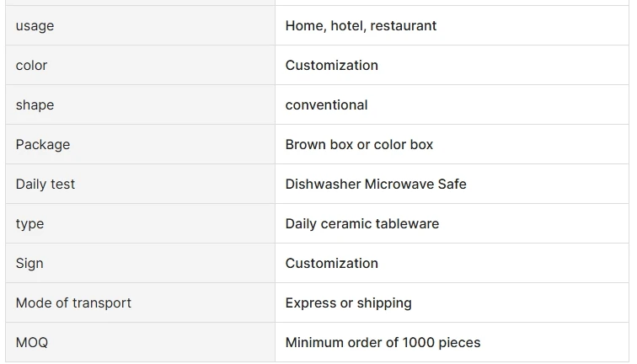
Task: Select the 'Home, hotel, restaurant' value cell
Action: tap(361, 26)
